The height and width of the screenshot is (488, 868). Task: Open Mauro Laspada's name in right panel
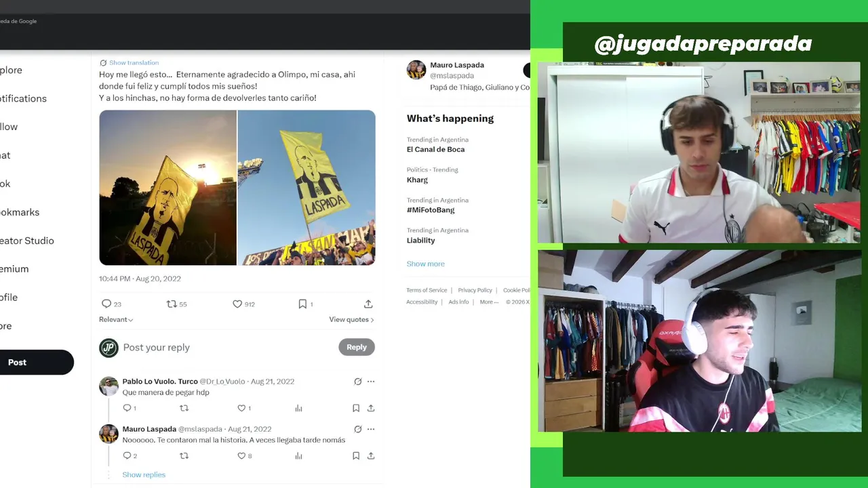[457, 65]
